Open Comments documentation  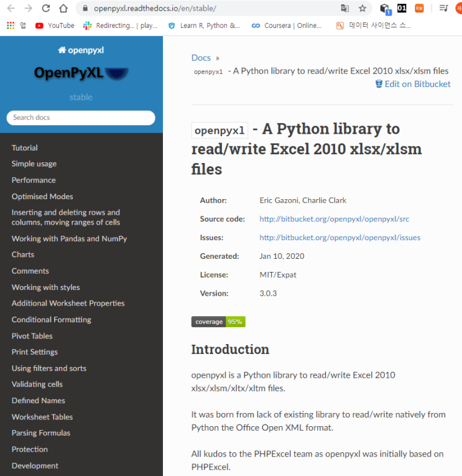point(30,271)
